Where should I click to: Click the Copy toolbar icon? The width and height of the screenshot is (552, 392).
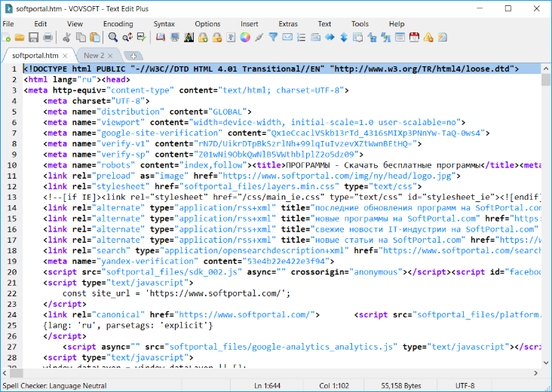coord(81,37)
